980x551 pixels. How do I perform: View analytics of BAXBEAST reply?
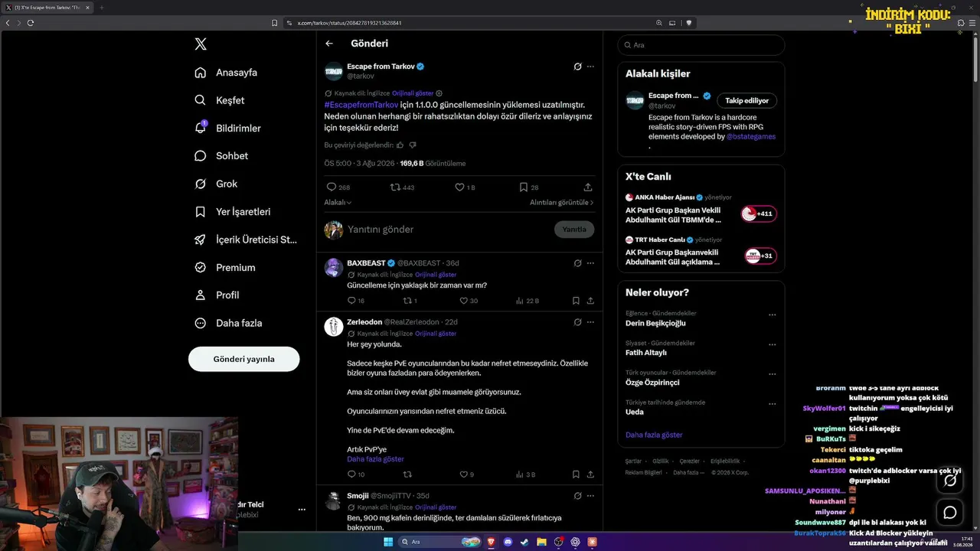pos(528,301)
